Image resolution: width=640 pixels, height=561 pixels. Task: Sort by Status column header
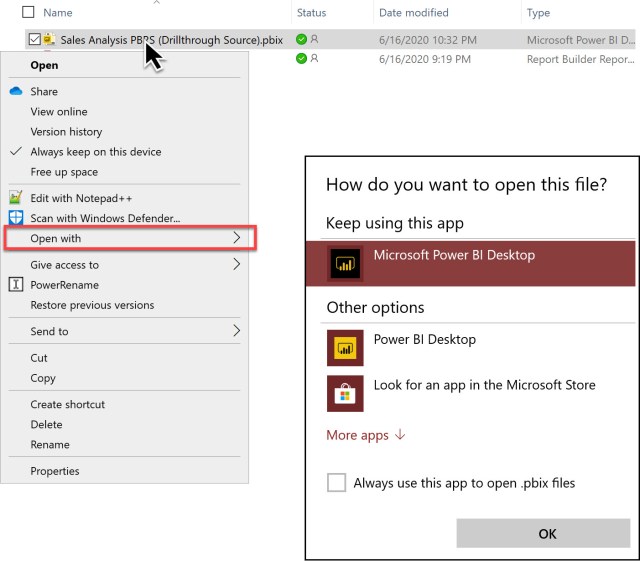tap(311, 13)
